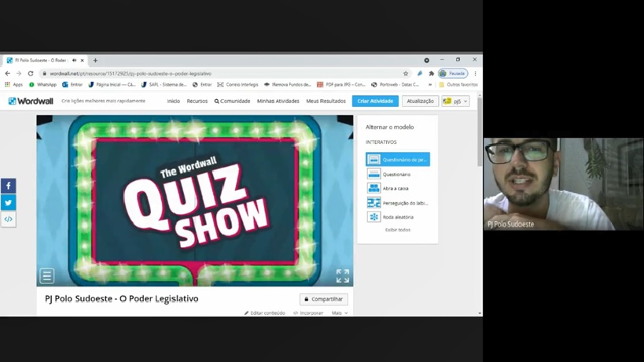Click the Wordwall logo
Screen dimensions: 644x362
pyautogui.click(x=31, y=101)
